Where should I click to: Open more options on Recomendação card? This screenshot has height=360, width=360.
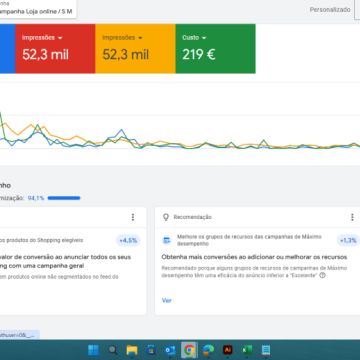pos(352,217)
